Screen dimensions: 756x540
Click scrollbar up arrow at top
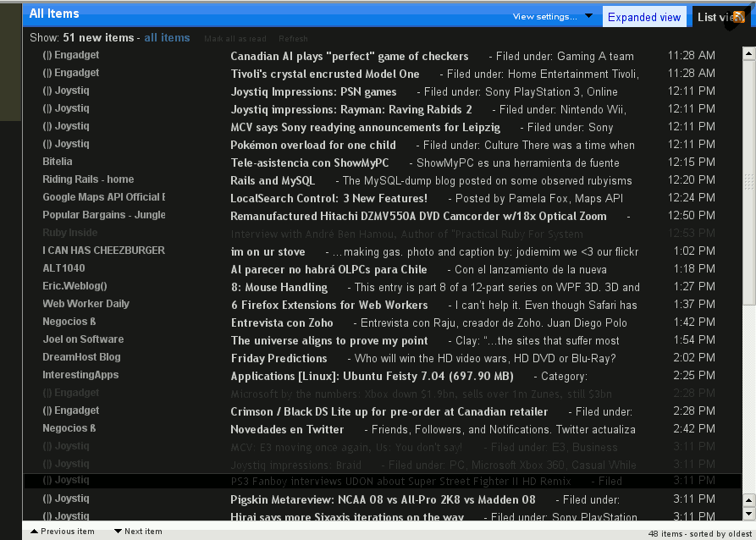coord(748,53)
